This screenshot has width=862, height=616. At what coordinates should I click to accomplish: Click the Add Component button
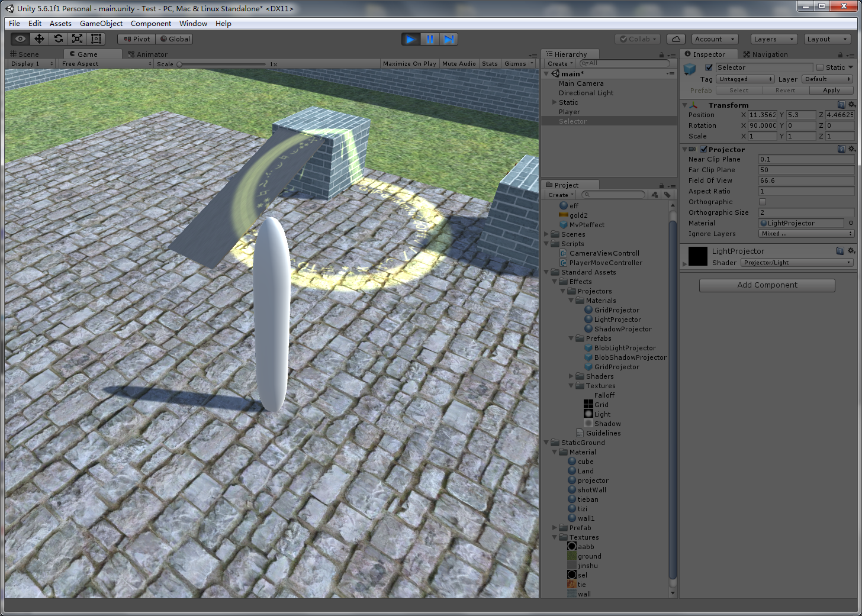[767, 285]
